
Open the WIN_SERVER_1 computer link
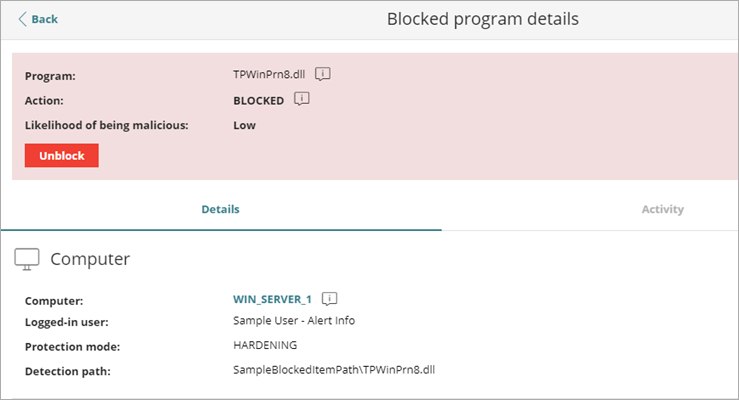coord(272,299)
